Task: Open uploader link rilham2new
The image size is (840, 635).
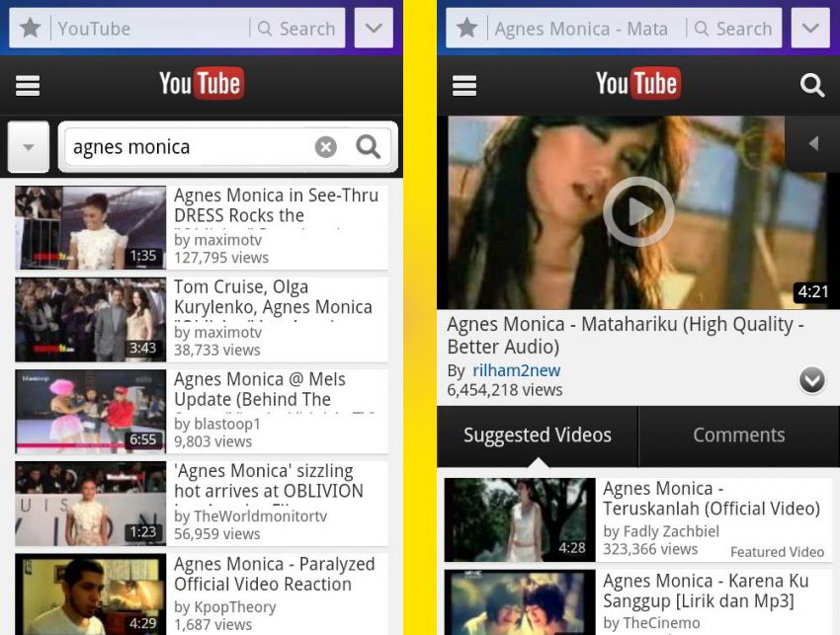Action: [517, 370]
